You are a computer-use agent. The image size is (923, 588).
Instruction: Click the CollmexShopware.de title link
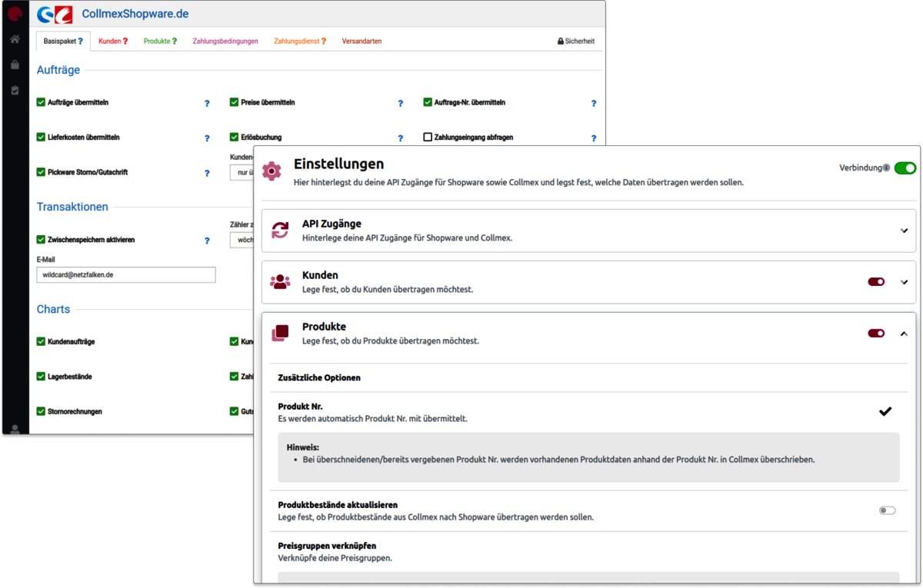pos(135,14)
